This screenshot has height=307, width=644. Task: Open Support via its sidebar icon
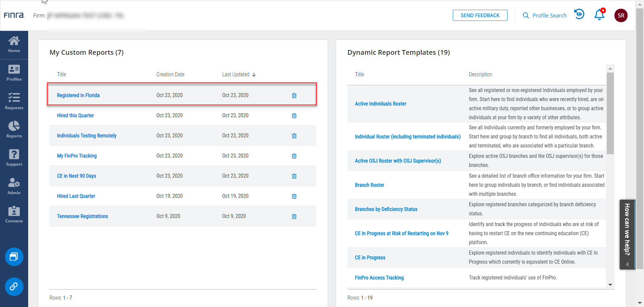coord(14,157)
